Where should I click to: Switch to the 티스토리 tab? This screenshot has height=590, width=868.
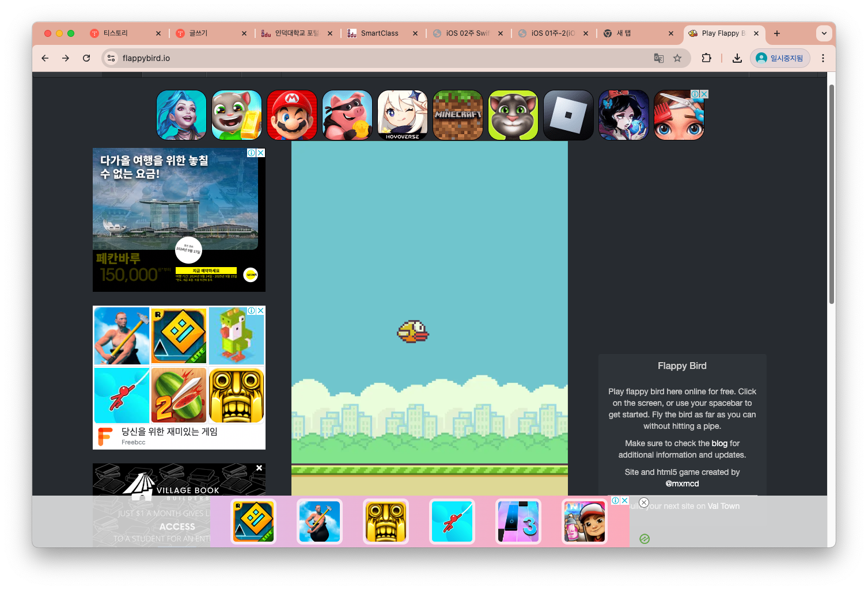coord(126,33)
